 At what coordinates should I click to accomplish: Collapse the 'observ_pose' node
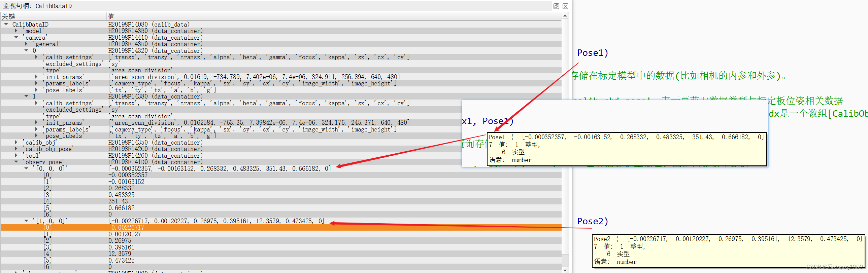(16, 162)
